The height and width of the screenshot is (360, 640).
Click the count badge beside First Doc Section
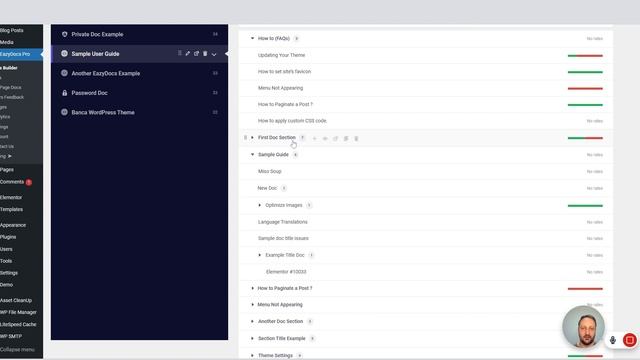pyautogui.click(x=302, y=138)
